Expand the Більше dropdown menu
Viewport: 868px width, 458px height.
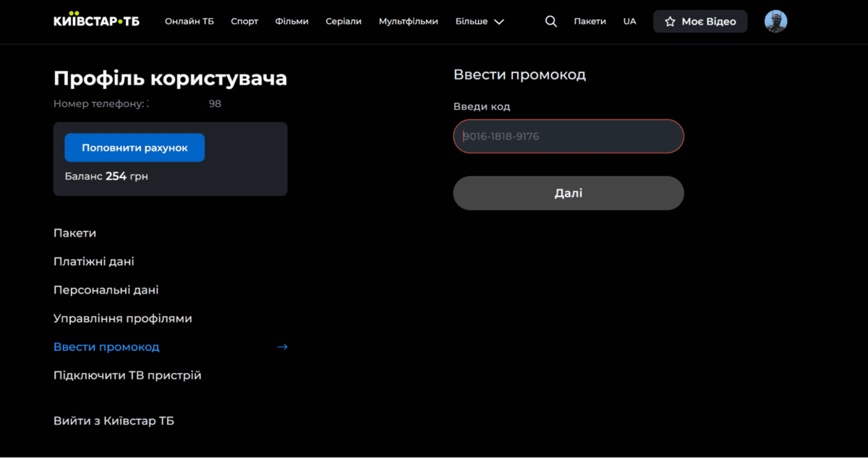click(x=480, y=22)
